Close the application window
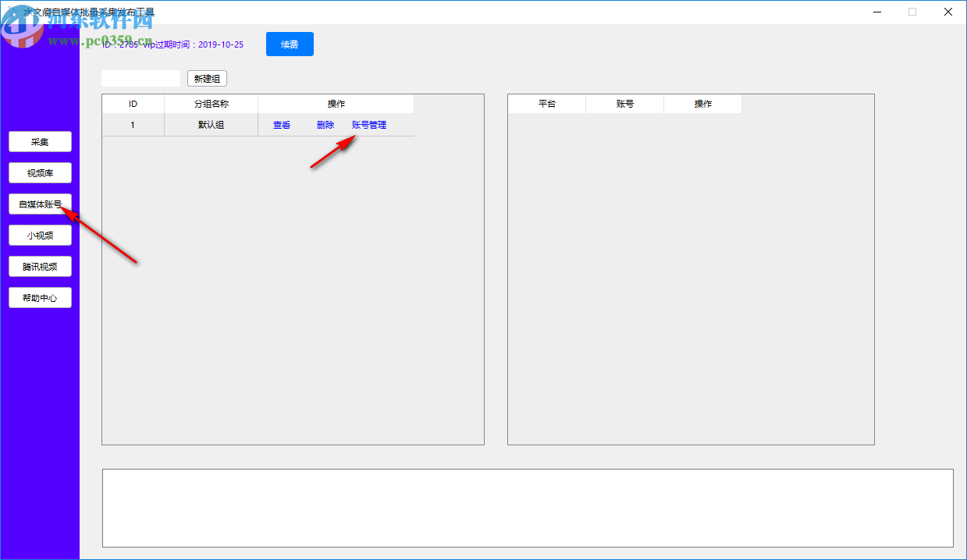The image size is (967, 560). point(948,12)
